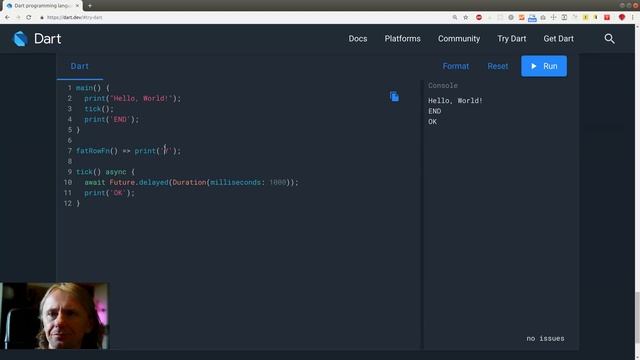Bookmark this page with the star icon
The height and width of the screenshot is (360, 640).
[466, 18]
